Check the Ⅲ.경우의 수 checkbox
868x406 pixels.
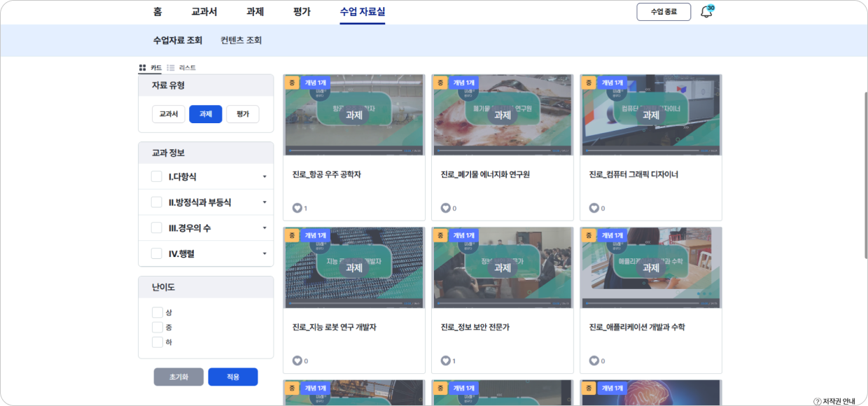point(157,228)
